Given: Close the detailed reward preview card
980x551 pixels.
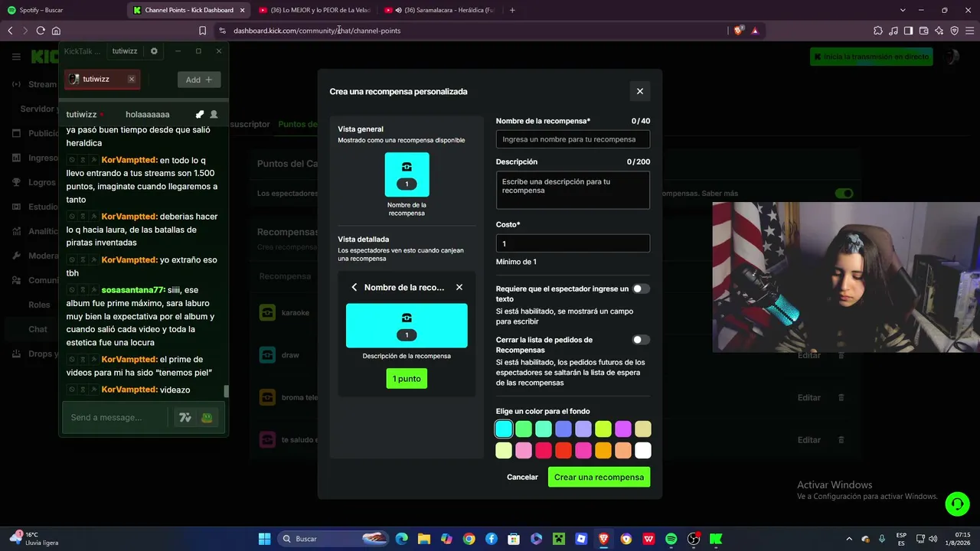Looking at the screenshot, I should pyautogui.click(x=459, y=287).
